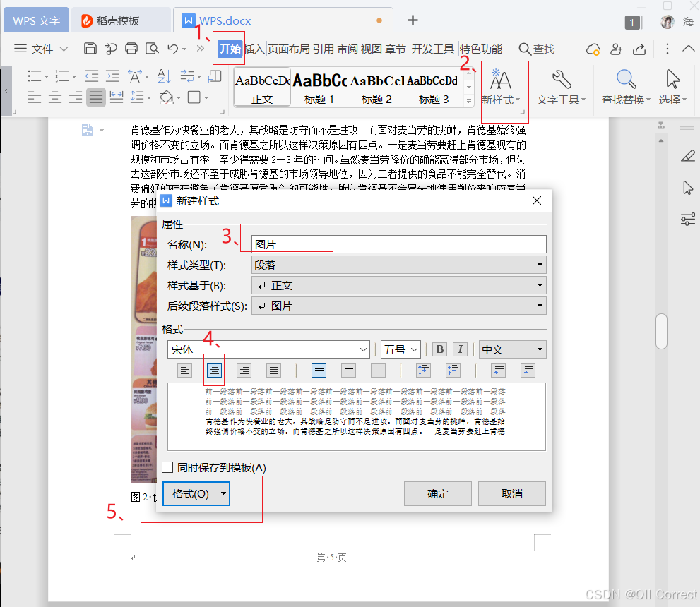The width and height of the screenshot is (700, 607).
Task: Toggle left alignment in dialog
Action: coord(184,370)
